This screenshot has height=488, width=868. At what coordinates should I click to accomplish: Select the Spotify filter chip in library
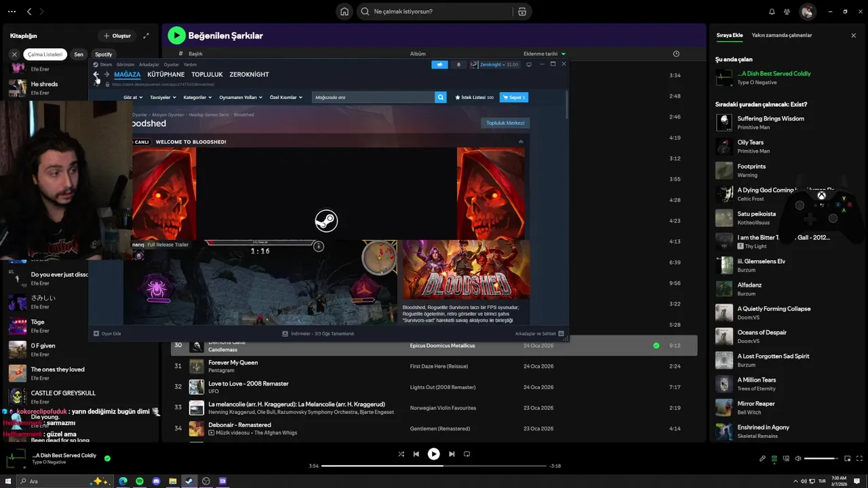pos(104,54)
